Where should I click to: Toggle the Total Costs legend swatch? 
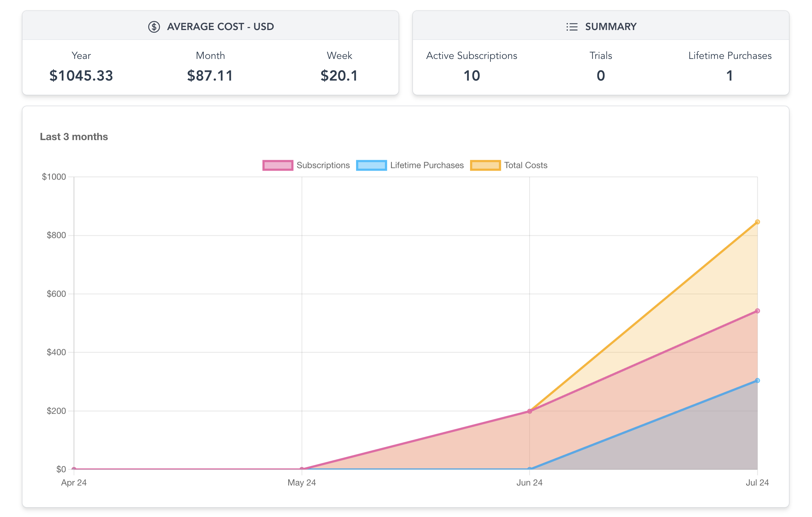(485, 165)
